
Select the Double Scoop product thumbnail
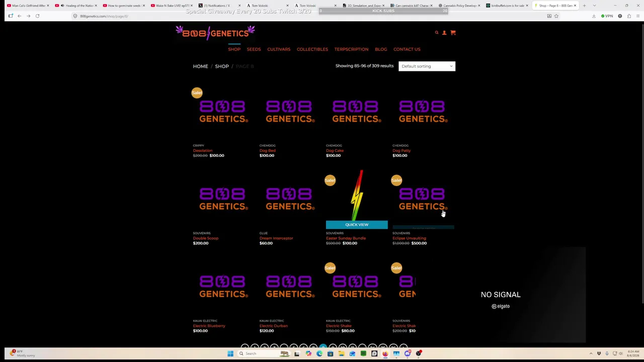coord(223,199)
